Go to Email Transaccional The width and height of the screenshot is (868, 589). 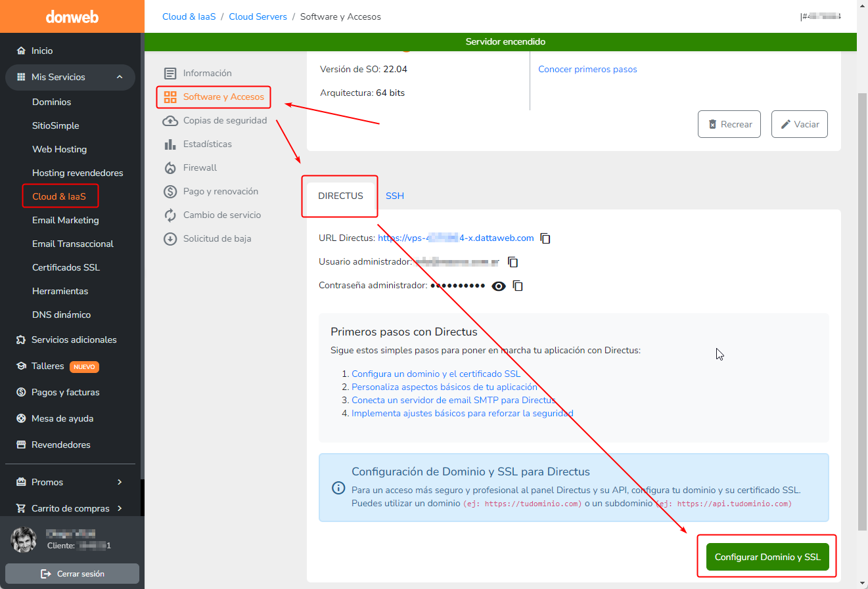[x=72, y=244]
